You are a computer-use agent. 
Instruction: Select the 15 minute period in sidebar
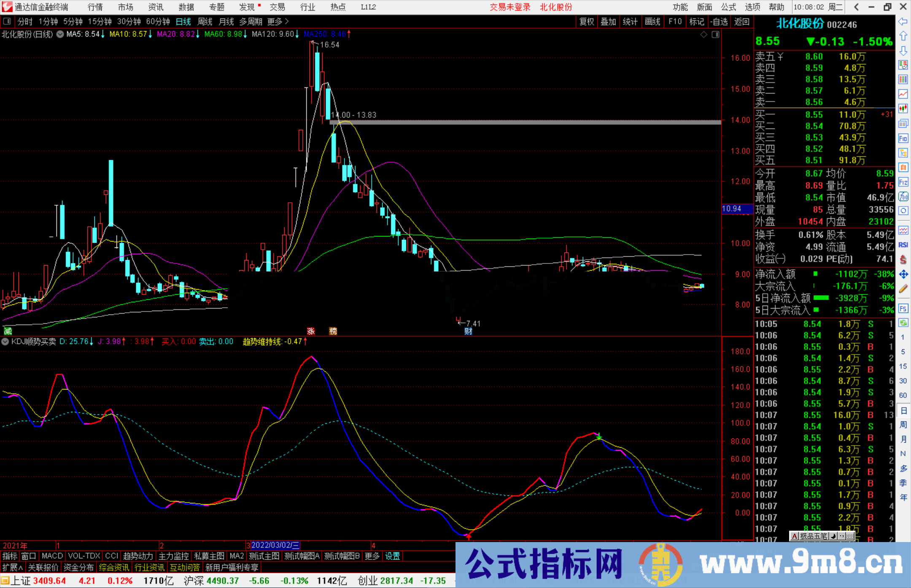tap(903, 366)
